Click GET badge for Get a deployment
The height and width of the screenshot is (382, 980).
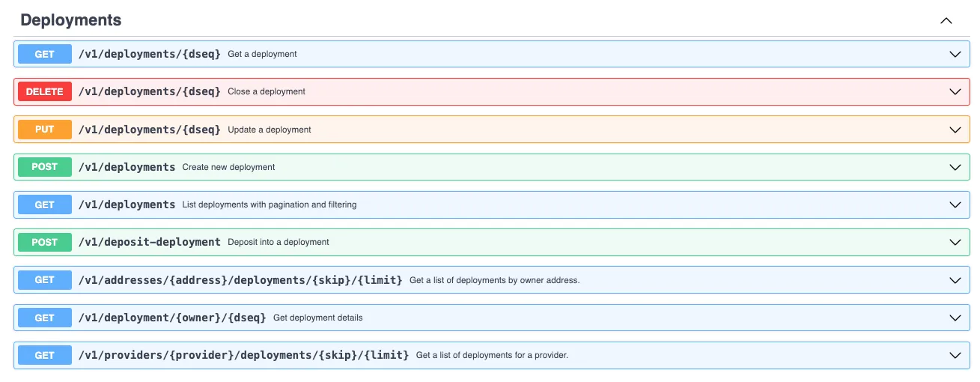(x=45, y=54)
